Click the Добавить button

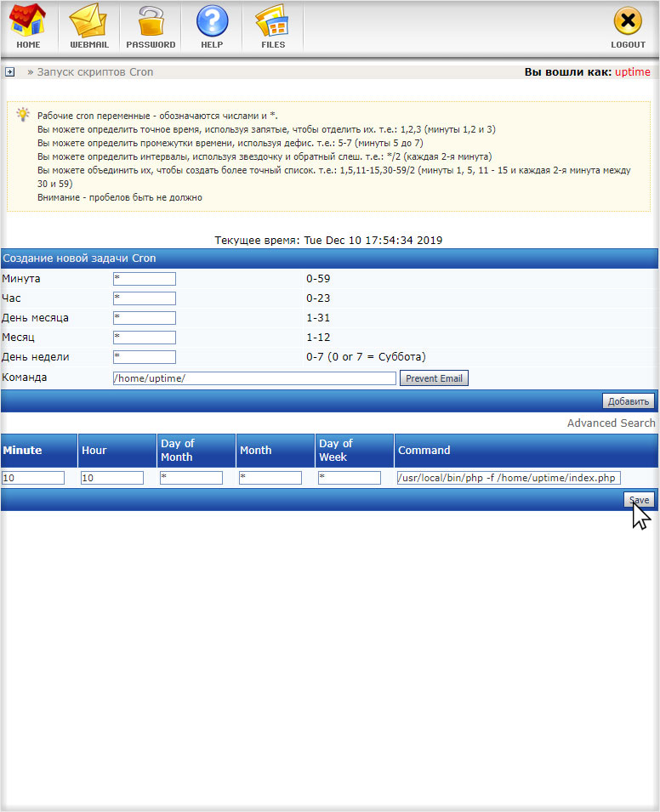(x=629, y=401)
